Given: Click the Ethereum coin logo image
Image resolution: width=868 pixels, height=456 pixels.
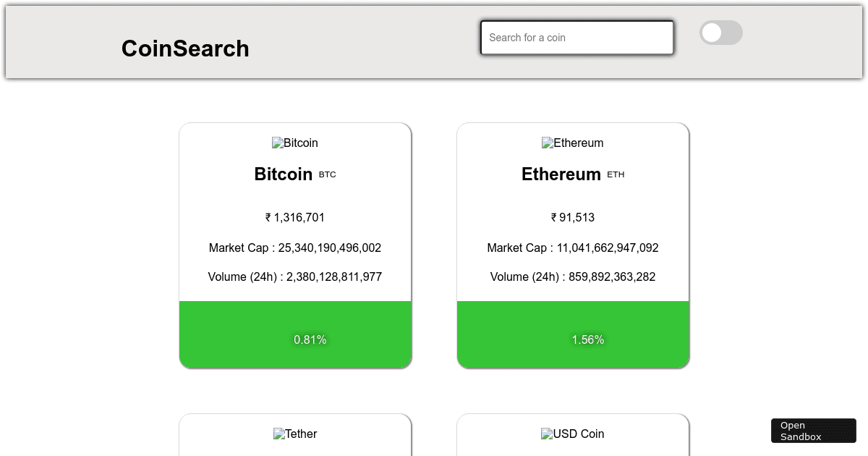Looking at the screenshot, I should coord(572,143).
